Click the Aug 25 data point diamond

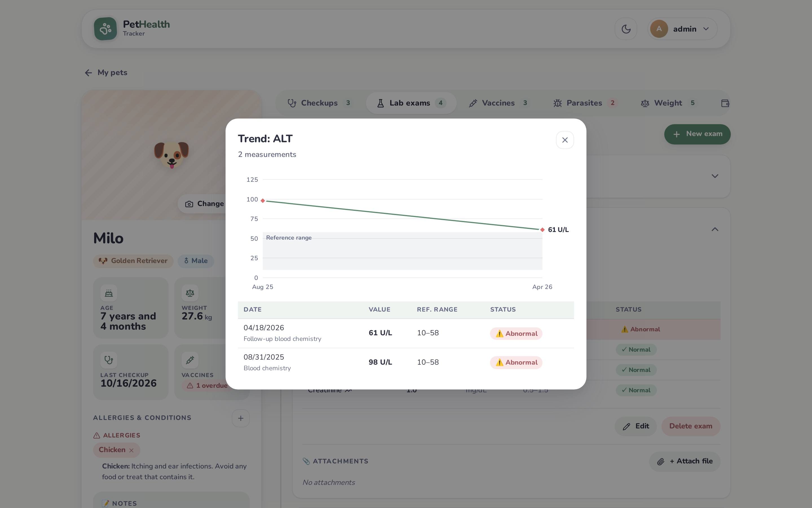click(x=263, y=201)
